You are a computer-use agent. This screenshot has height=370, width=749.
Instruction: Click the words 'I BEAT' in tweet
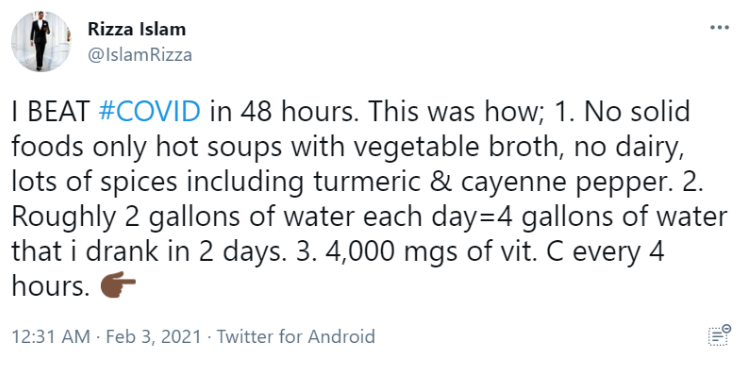pyautogui.click(x=51, y=113)
